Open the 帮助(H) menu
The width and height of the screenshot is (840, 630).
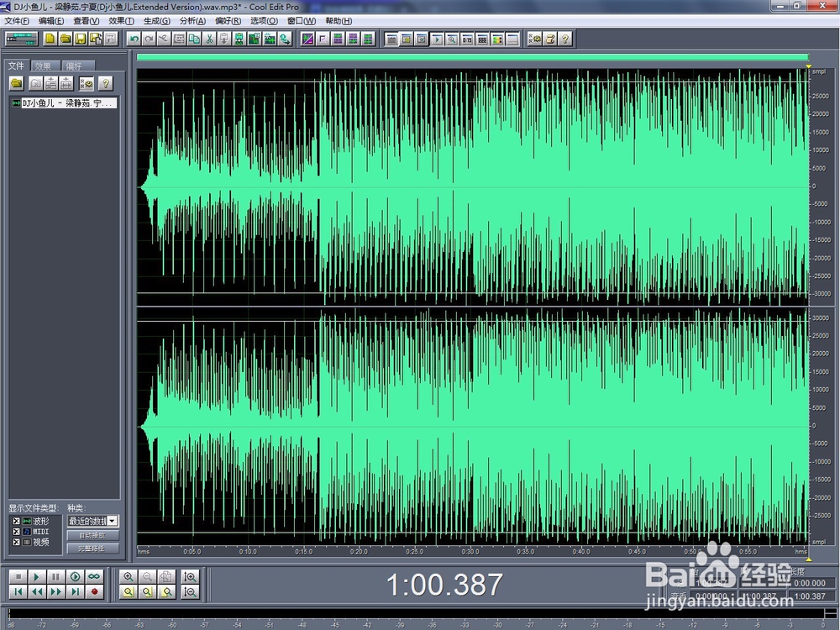(x=338, y=21)
